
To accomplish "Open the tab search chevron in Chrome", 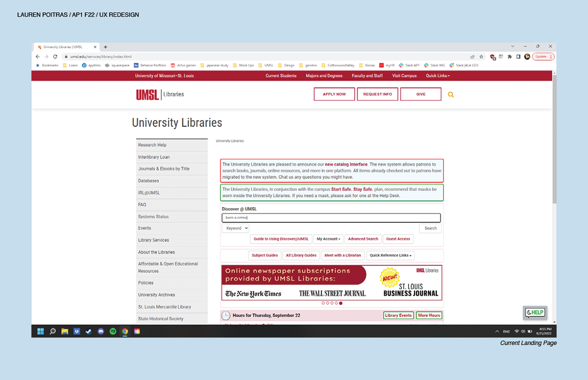I will 513,47.
